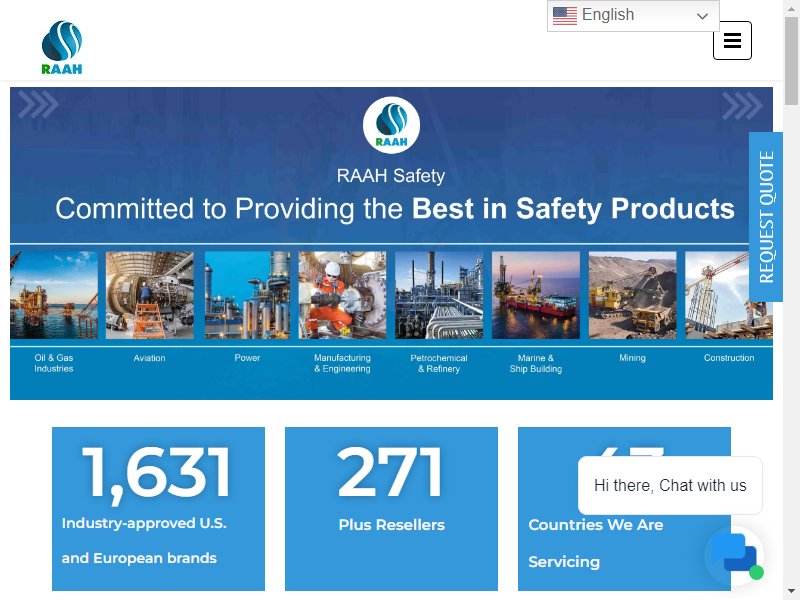Click the scrollbar up arrow
Screen dimensions: 800x600
(x=791, y=7)
